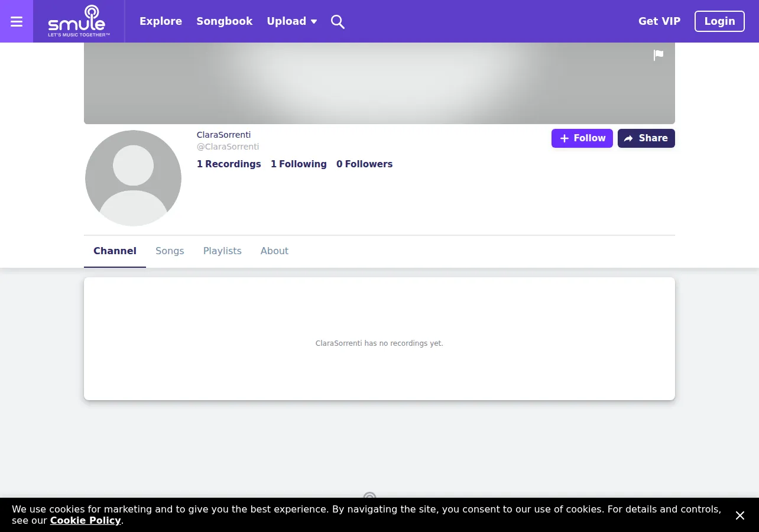Expand the Upload dropdown
This screenshot has height=532, width=759.
coord(292,21)
